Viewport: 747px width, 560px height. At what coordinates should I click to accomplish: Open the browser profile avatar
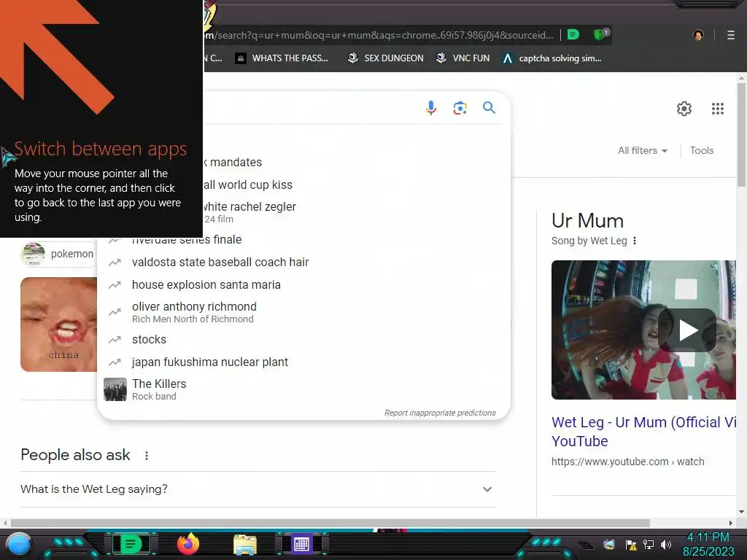(x=698, y=35)
